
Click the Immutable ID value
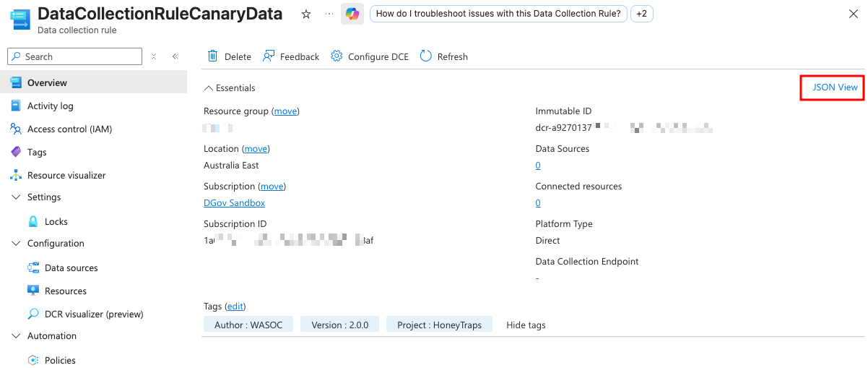coord(624,128)
